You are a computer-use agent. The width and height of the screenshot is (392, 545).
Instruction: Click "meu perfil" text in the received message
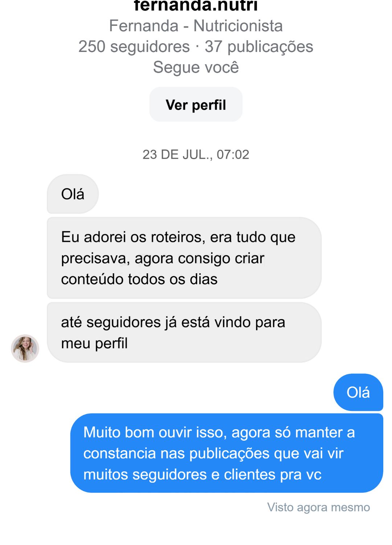tap(94, 343)
